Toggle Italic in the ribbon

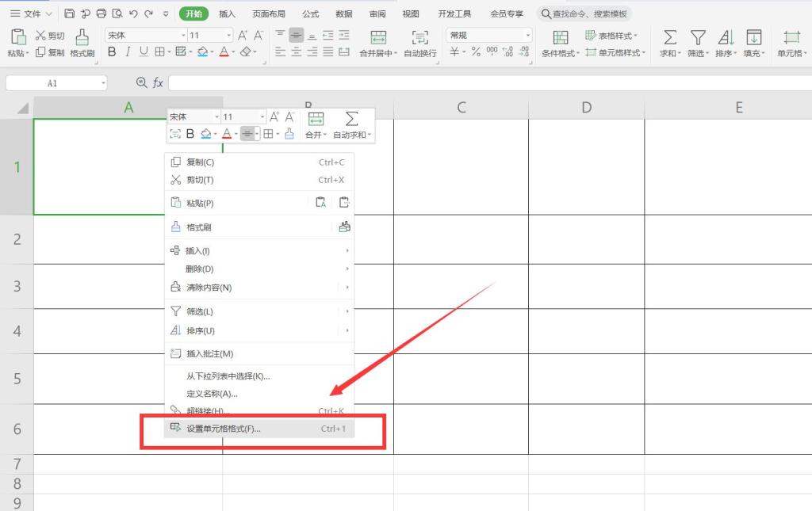tap(128, 51)
